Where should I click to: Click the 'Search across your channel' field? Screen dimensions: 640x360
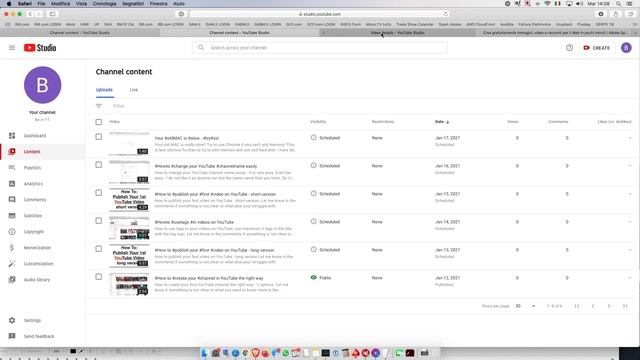[x=320, y=48]
